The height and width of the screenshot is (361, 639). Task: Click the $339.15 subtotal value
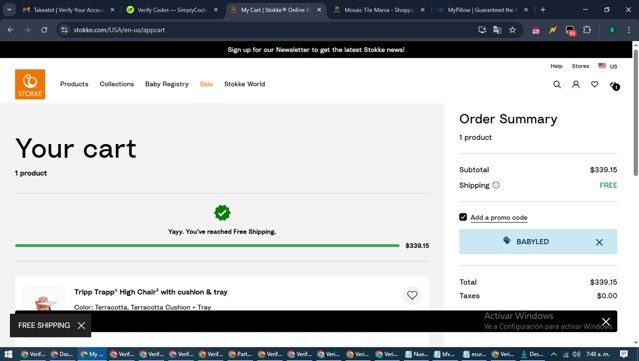[x=604, y=169]
